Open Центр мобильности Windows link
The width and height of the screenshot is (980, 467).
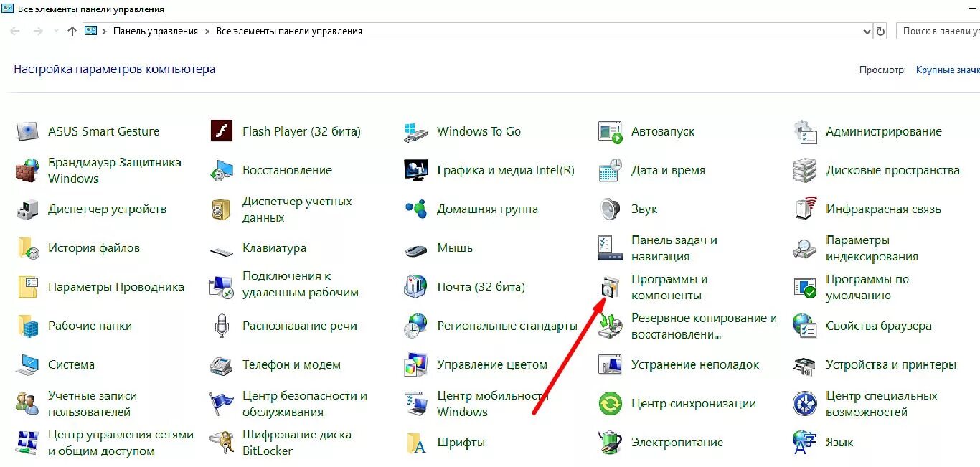pos(493,404)
